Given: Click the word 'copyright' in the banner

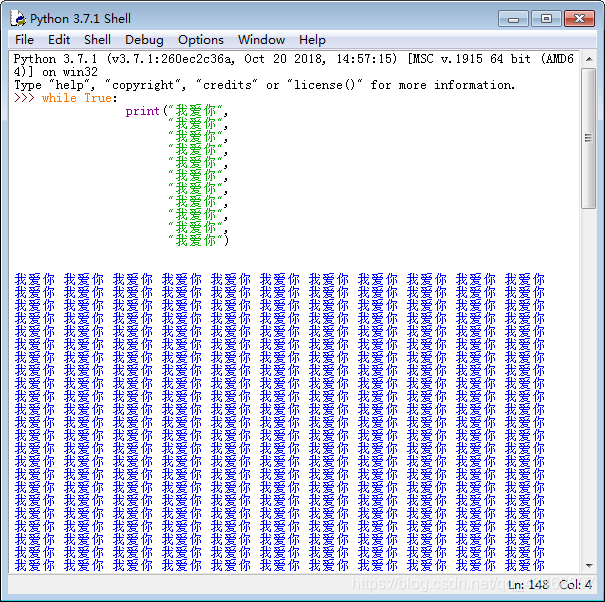Looking at the screenshot, I should pos(142,85).
